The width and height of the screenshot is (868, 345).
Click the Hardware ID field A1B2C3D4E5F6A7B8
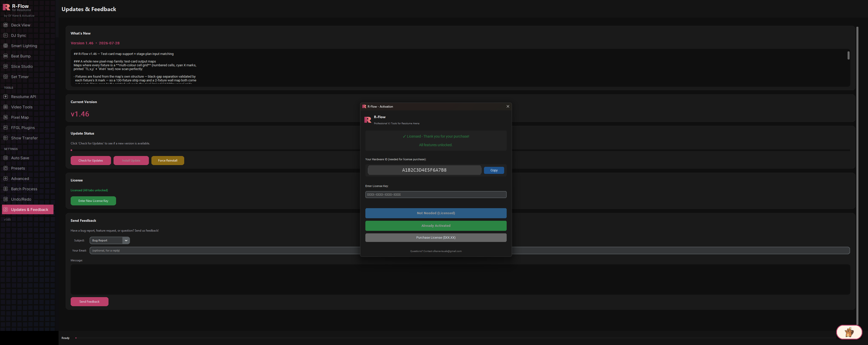(424, 170)
